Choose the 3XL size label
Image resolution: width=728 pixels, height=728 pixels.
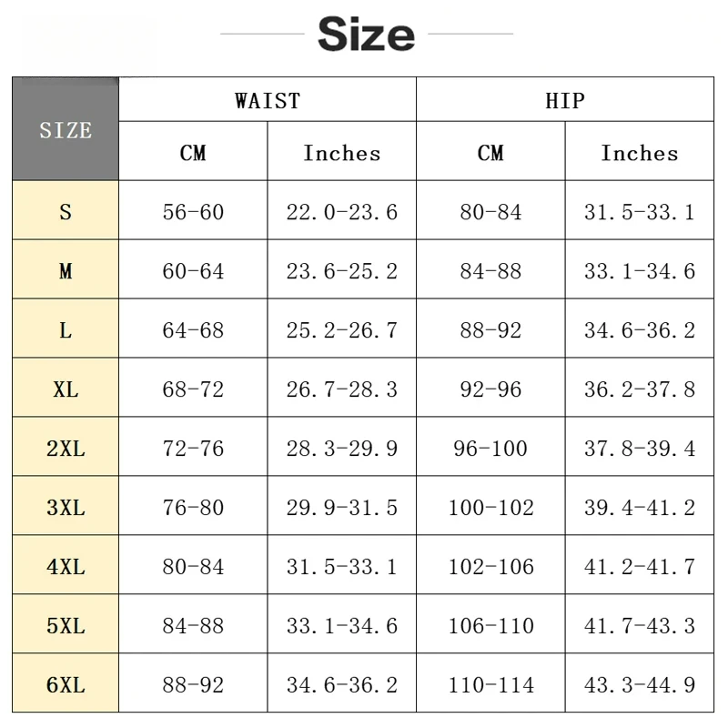click(66, 506)
